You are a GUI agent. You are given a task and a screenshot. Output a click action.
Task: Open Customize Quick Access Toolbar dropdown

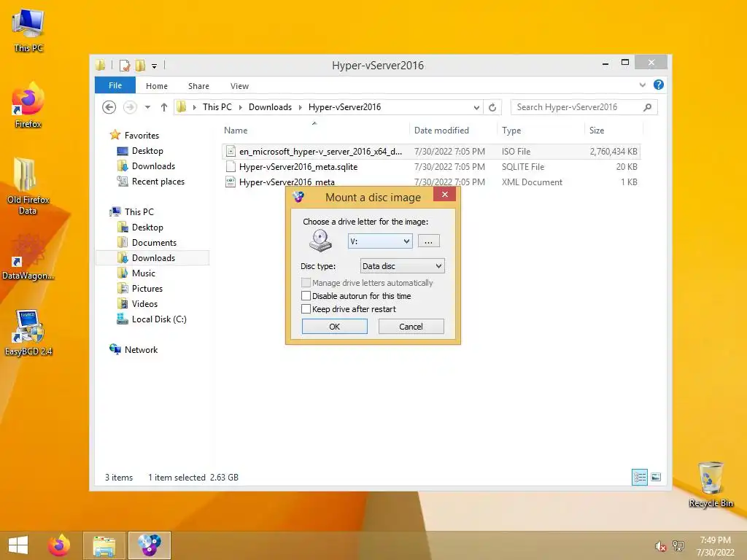[x=155, y=66]
